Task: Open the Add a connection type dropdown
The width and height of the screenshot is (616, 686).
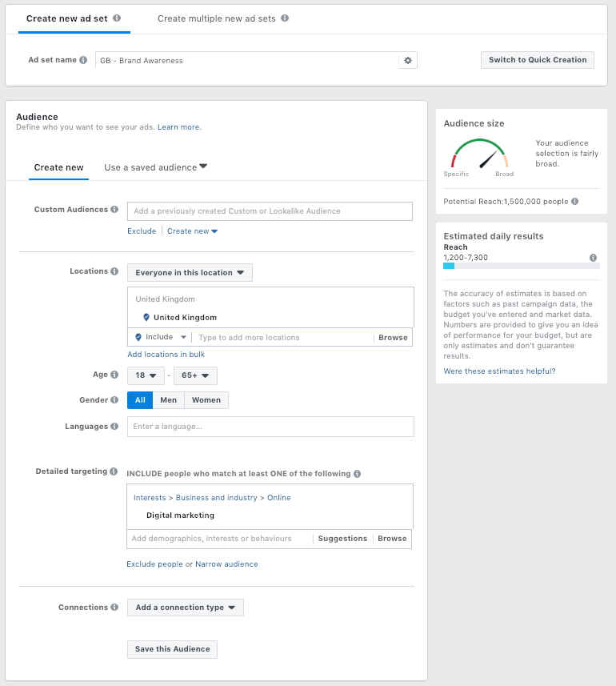Action: point(185,607)
